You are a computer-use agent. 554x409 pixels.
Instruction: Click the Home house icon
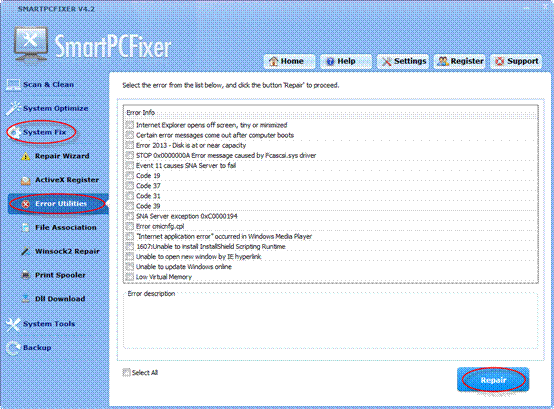click(x=273, y=61)
